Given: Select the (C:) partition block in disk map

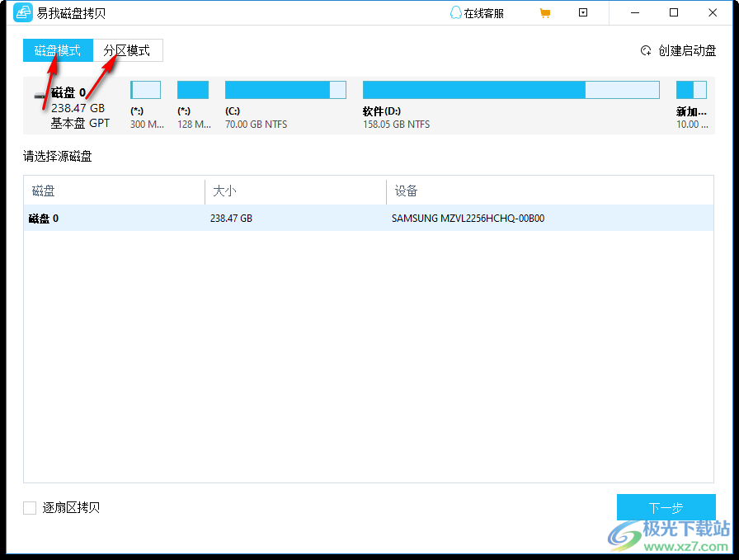Looking at the screenshot, I should coord(285,89).
